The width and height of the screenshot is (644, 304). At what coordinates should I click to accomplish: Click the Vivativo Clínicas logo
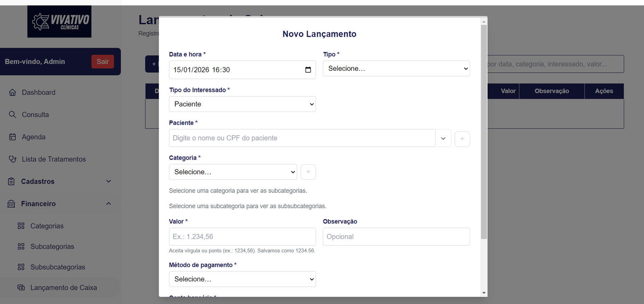(x=59, y=22)
